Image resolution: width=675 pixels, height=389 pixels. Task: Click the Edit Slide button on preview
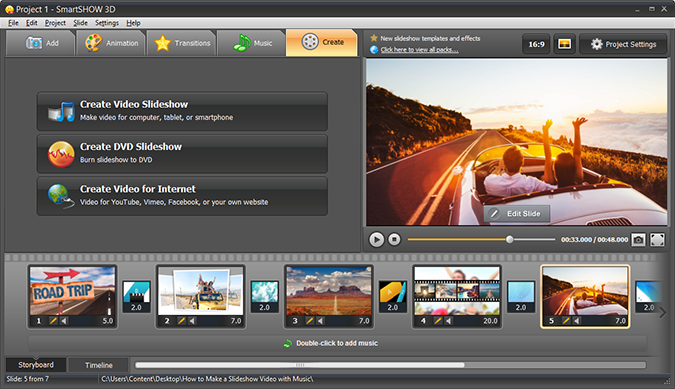tap(517, 213)
